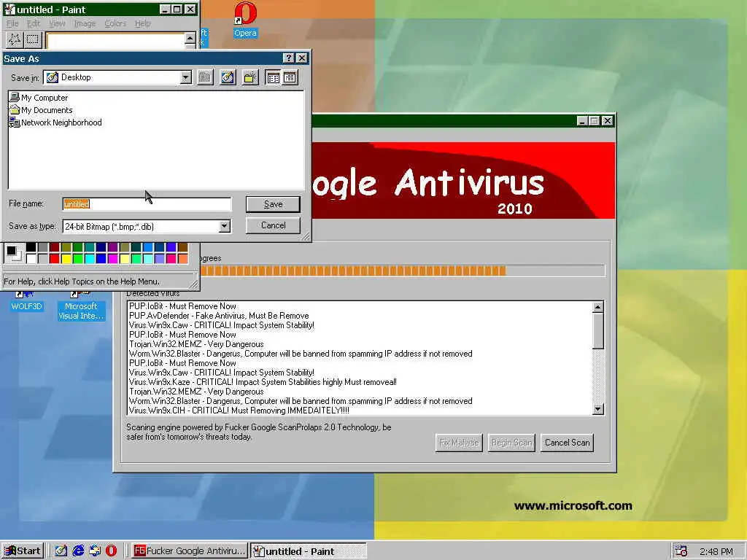This screenshot has height=560, width=747.
Task: Open the Opera desktop shortcut
Action: pyautogui.click(x=245, y=20)
